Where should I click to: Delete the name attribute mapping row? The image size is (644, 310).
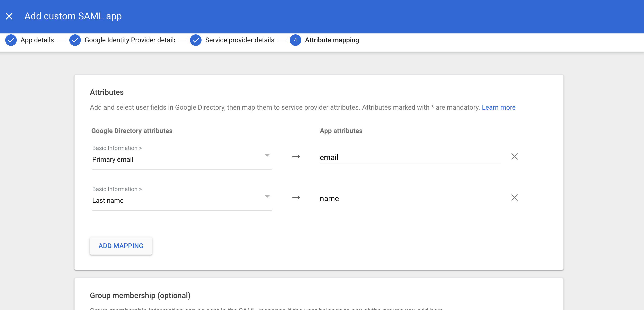(x=514, y=198)
